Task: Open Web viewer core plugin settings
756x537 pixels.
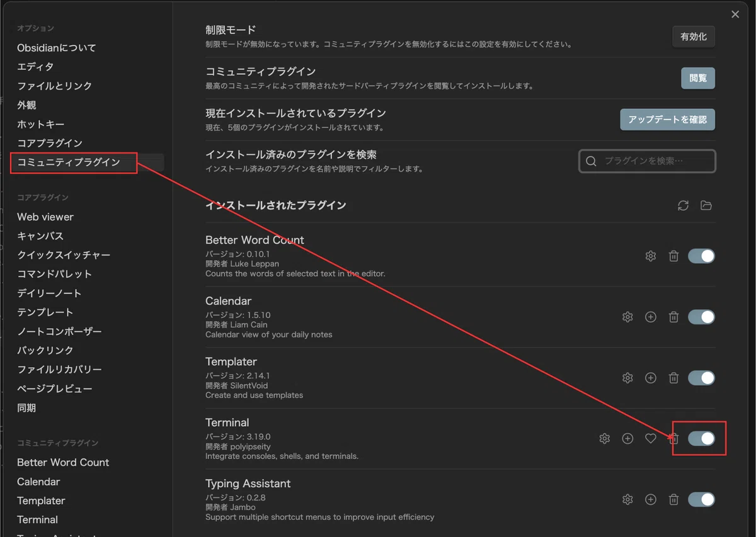Action: tap(45, 217)
